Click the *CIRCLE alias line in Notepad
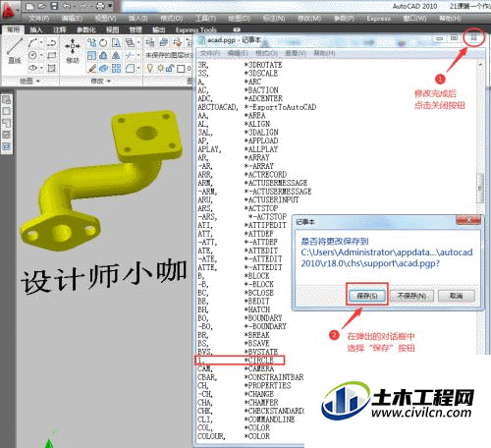491x448 pixels. coord(240,360)
